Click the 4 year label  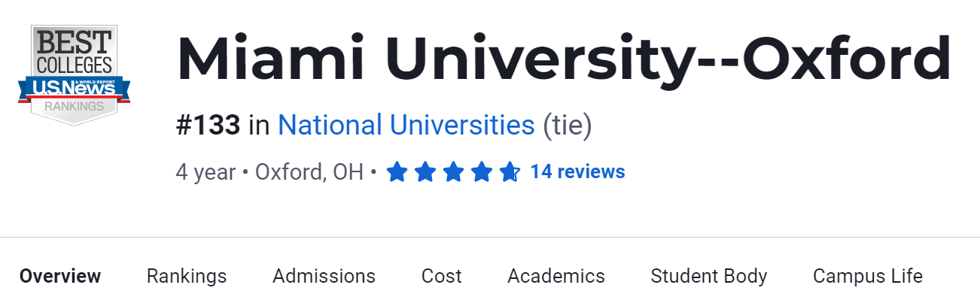coord(205,172)
